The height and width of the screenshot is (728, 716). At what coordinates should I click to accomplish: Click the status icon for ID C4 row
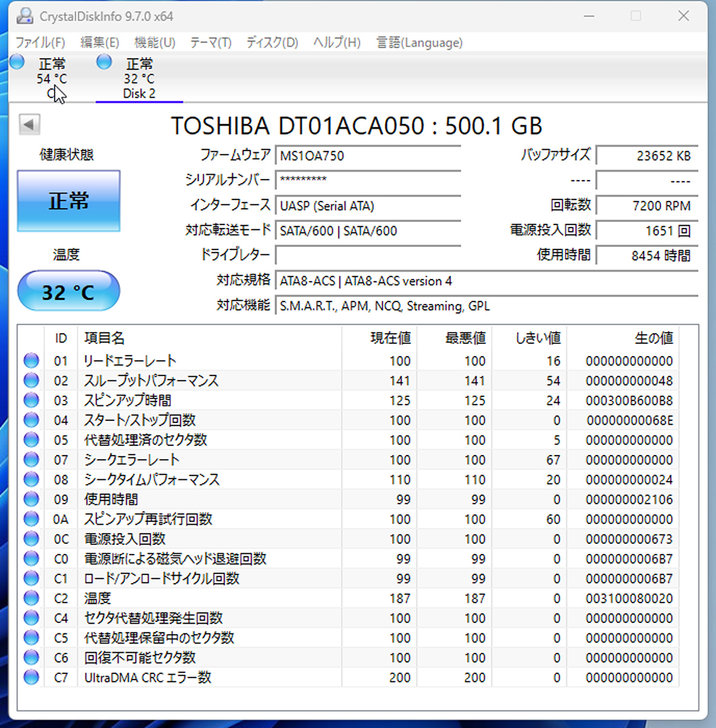coord(31,618)
